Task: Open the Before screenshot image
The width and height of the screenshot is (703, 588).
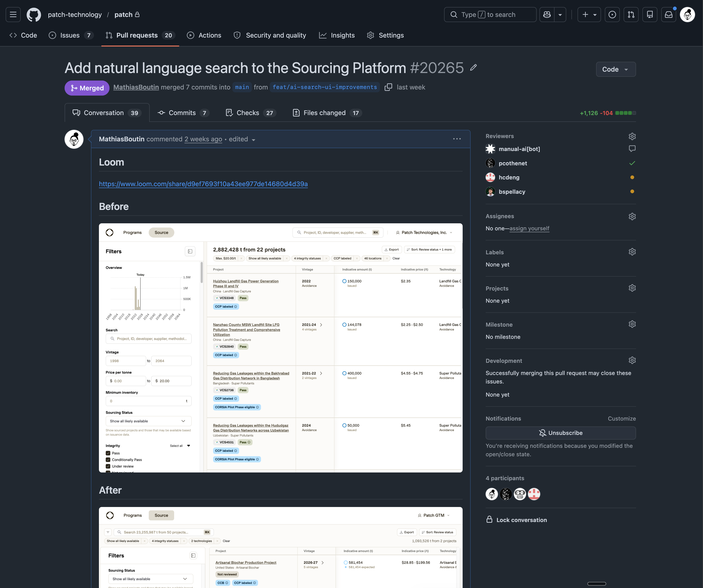Action: [x=281, y=348]
